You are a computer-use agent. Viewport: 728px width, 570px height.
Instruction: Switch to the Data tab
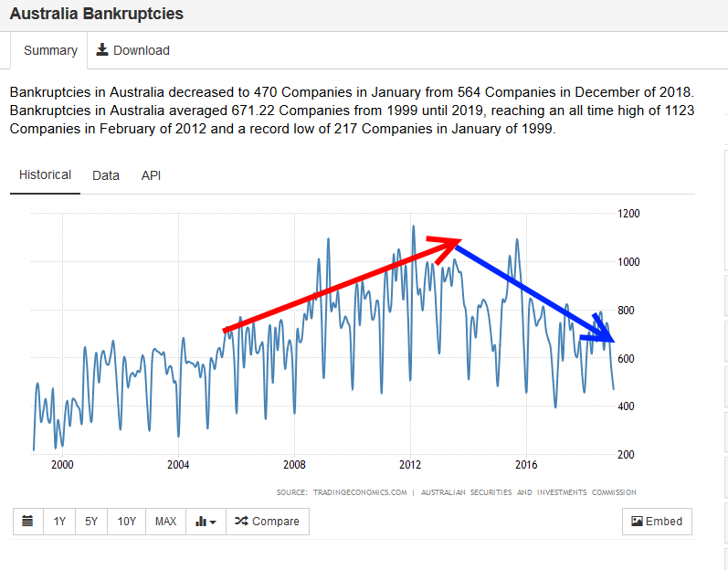coord(106,175)
